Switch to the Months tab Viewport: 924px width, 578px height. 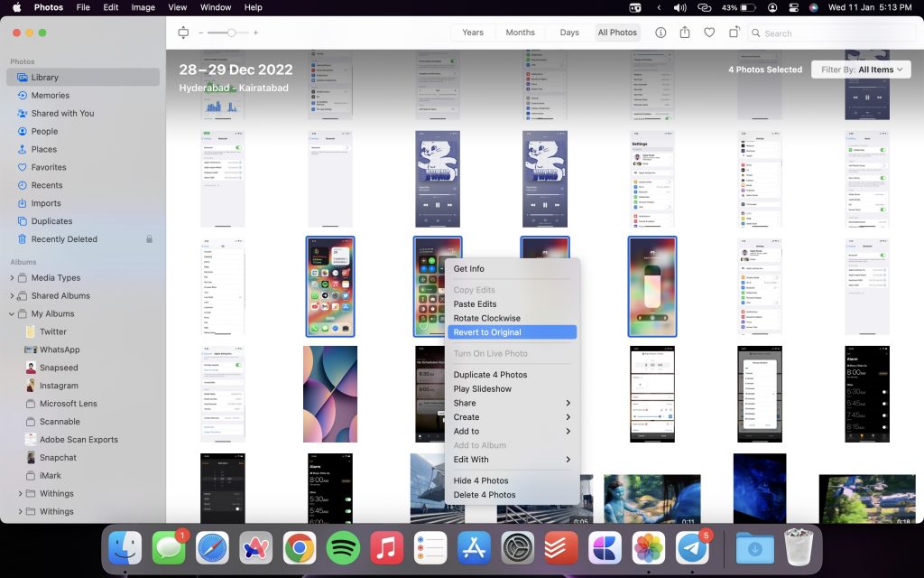click(x=520, y=33)
